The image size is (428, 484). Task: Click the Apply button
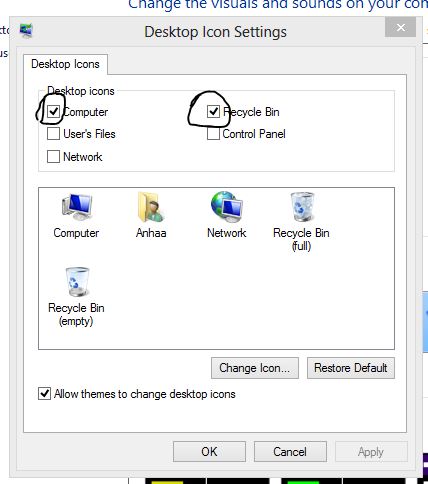(371, 452)
